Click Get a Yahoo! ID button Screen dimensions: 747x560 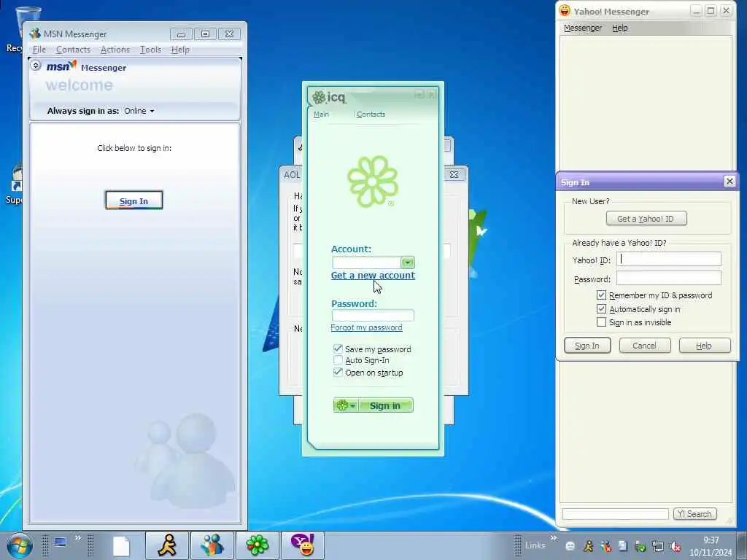click(646, 219)
